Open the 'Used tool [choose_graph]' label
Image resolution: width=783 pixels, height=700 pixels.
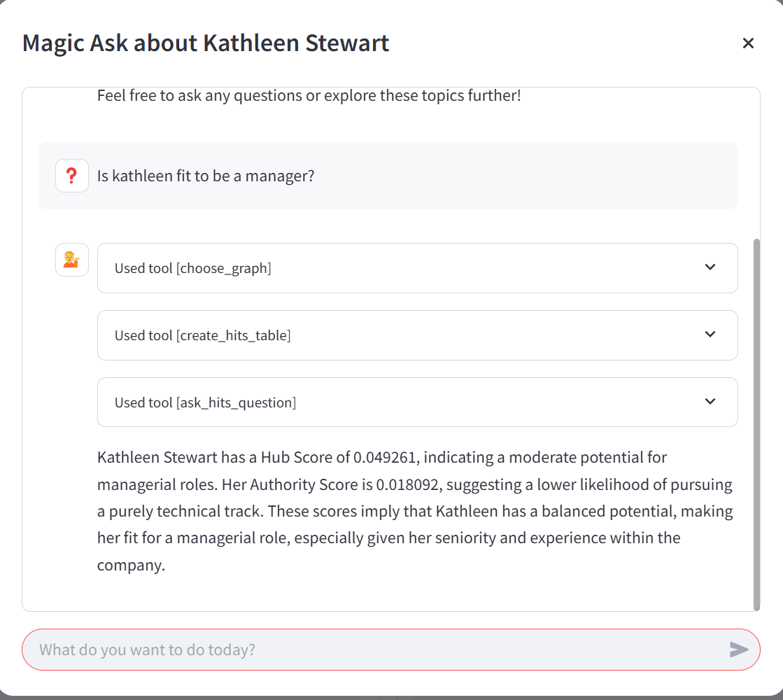pos(193,268)
